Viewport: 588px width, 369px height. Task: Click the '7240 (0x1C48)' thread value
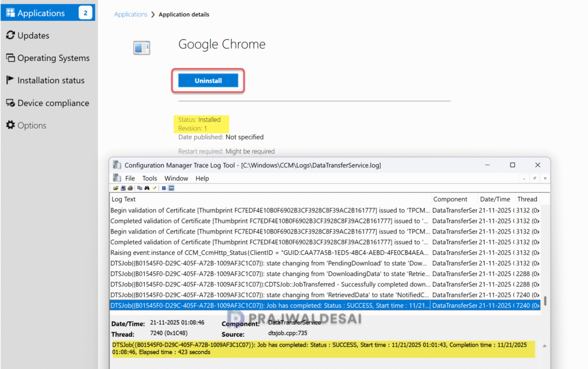pos(169,333)
